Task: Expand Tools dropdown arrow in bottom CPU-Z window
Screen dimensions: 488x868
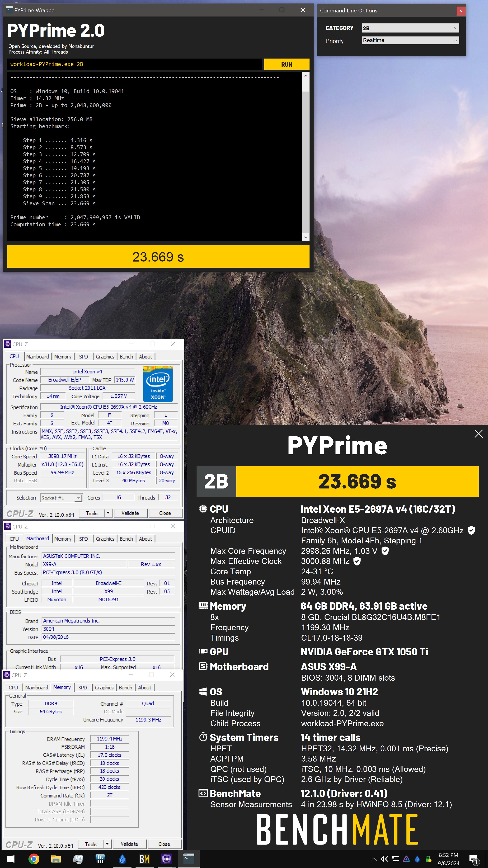Action: [x=107, y=844]
